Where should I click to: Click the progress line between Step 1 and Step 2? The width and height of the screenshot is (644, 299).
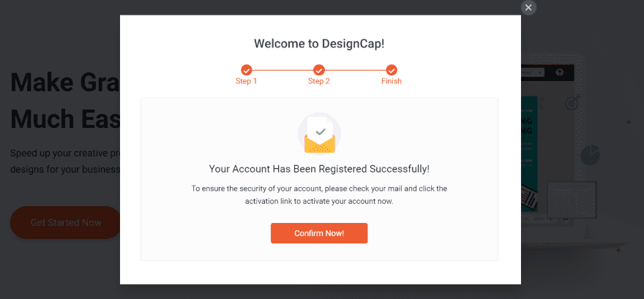282,70
